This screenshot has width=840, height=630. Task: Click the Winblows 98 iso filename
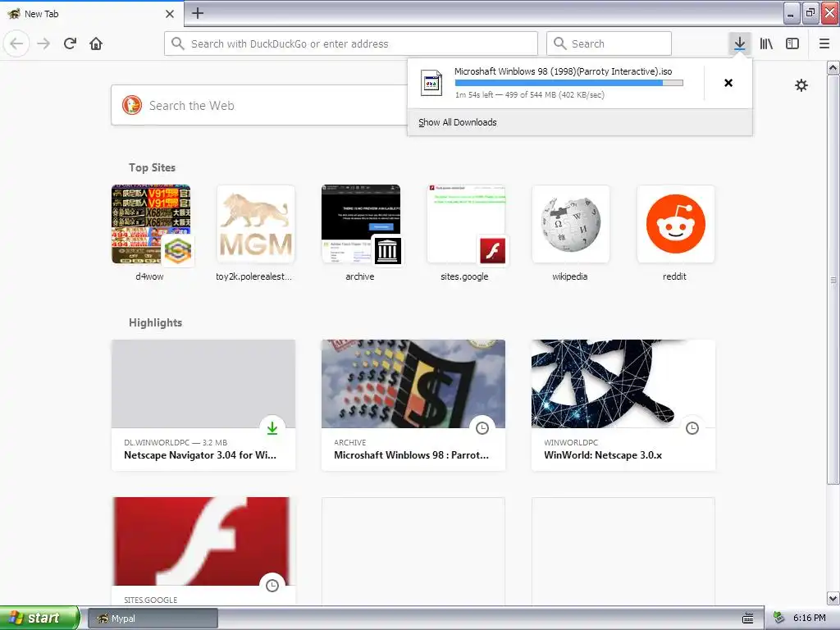[x=563, y=71]
